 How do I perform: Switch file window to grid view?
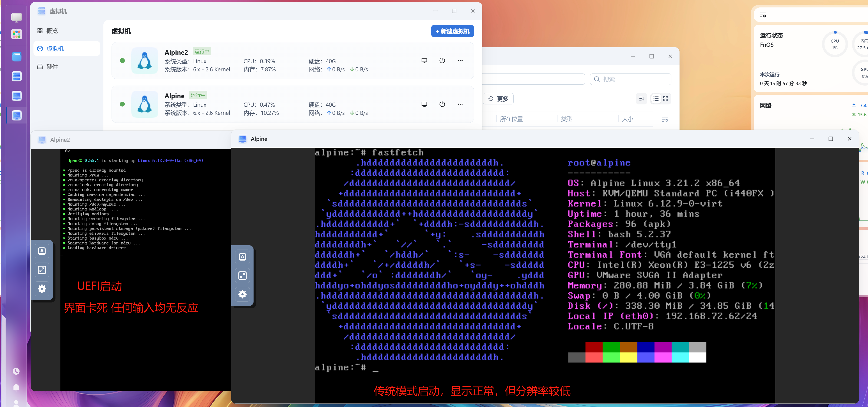666,99
